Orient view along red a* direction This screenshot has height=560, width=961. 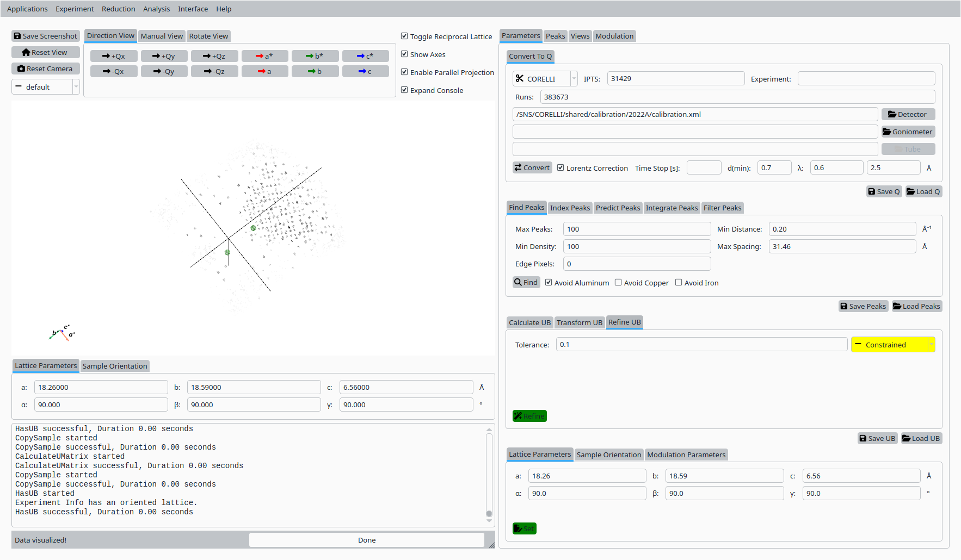[x=264, y=56]
